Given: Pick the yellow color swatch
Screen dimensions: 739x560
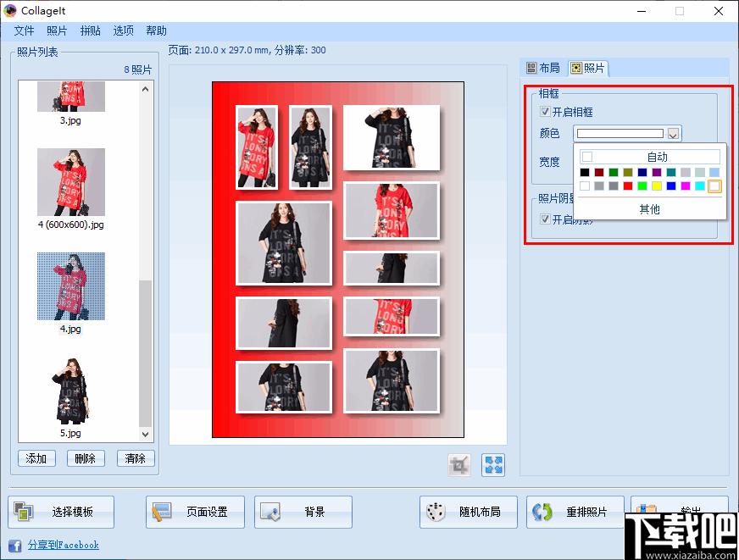Looking at the screenshot, I should click(x=657, y=186).
